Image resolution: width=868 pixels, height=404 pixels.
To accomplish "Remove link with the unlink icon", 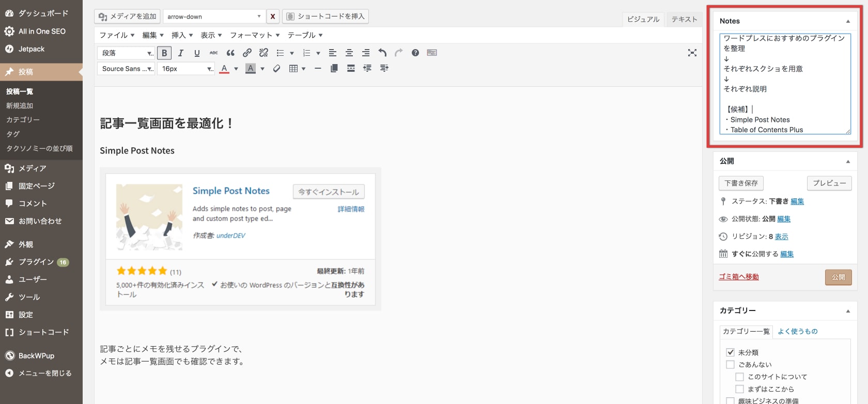I will (x=263, y=53).
